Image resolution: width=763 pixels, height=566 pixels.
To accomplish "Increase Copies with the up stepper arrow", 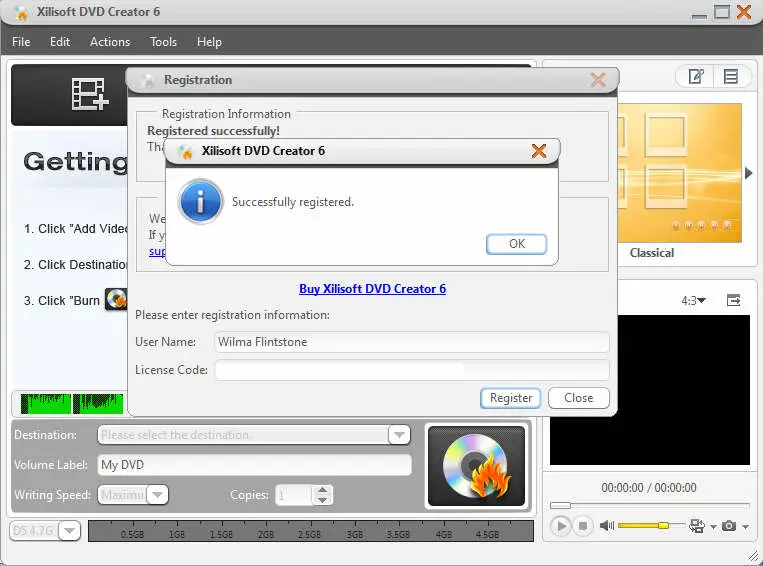I will pos(322,490).
